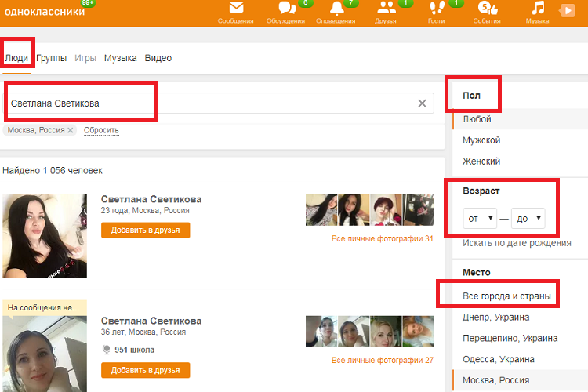
Task: Expand Все города и страны location list
Action: click(x=506, y=296)
